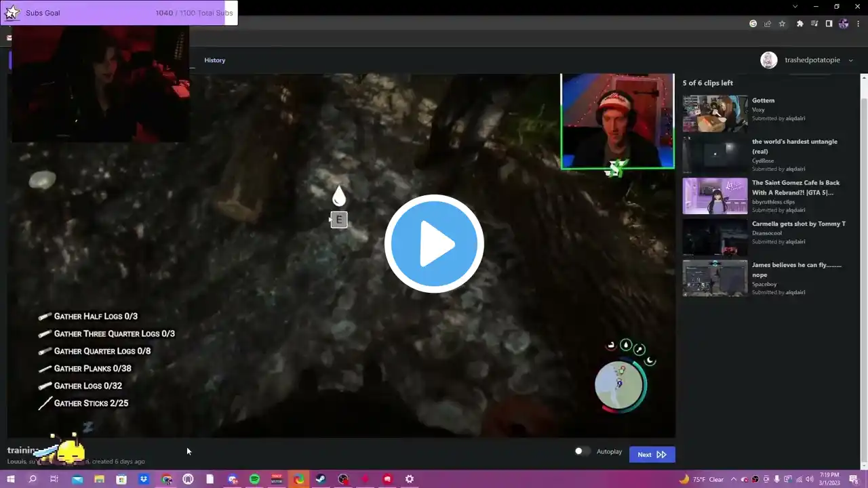Select the Gottem clip thumbnail

pos(715,113)
